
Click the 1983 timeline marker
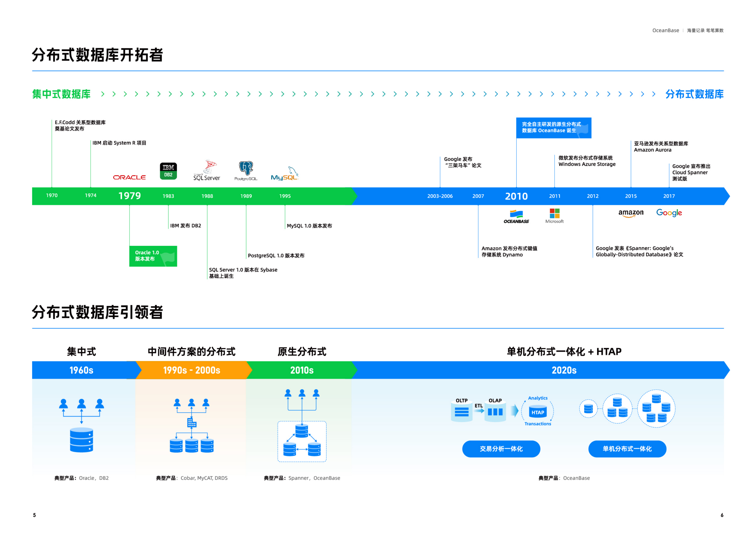pos(168,196)
